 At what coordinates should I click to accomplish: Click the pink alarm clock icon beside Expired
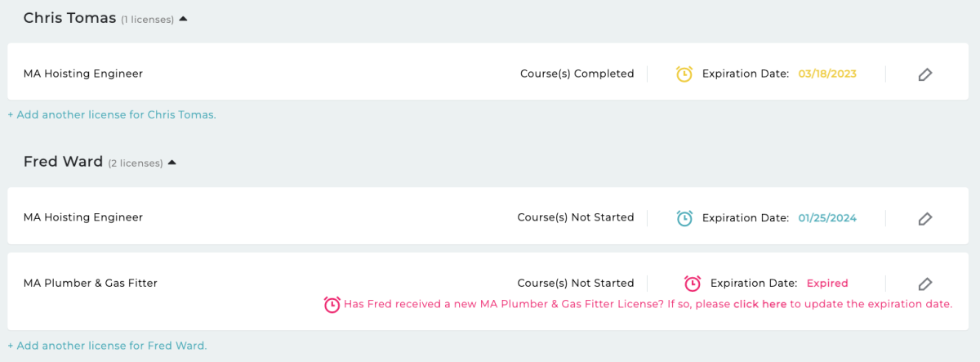click(x=693, y=284)
